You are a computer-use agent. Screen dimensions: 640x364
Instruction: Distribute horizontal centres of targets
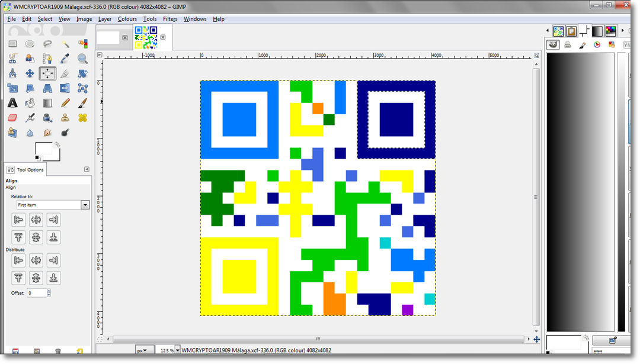coord(36,260)
